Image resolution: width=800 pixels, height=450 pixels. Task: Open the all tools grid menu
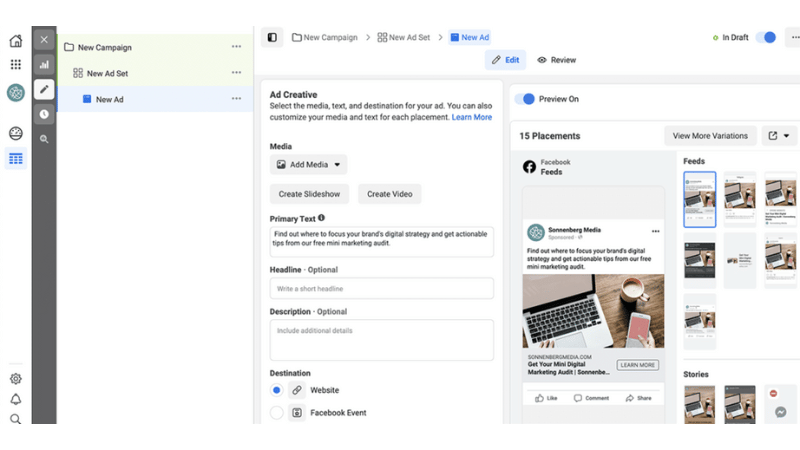point(16,64)
